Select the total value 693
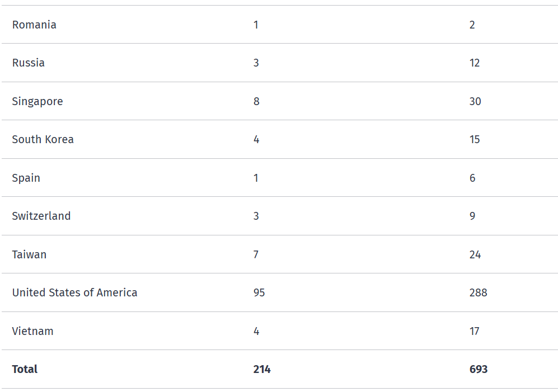 point(479,369)
